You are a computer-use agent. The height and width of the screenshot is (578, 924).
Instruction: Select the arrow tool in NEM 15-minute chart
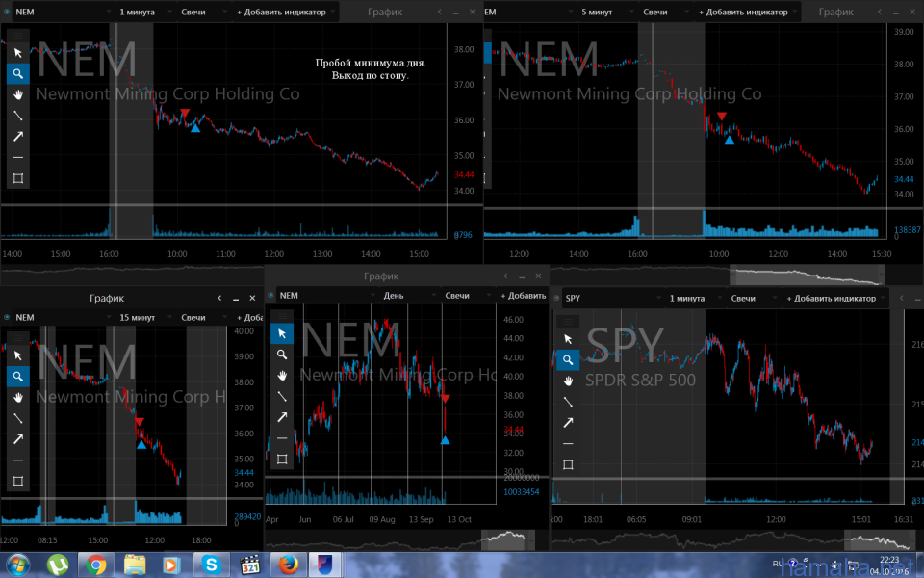coord(18,439)
